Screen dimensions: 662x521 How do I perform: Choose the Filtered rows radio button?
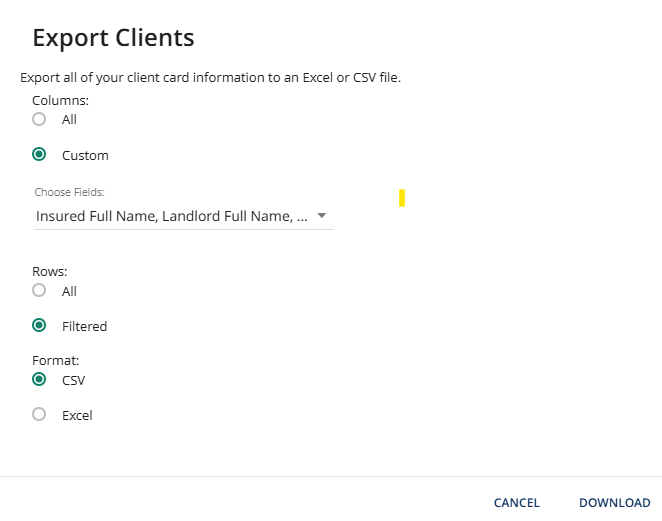pyautogui.click(x=39, y=325)
